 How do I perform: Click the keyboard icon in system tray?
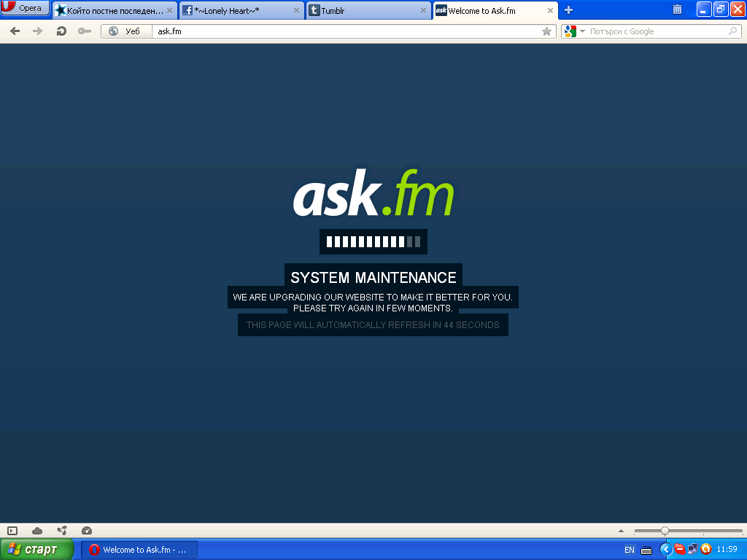click(646, 550)
